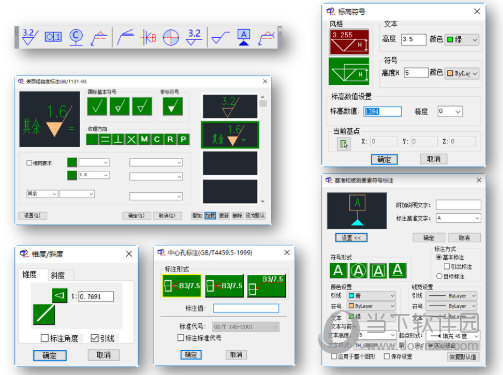This screenshot has width=503, height=375.
Task: Select the filled triangle non-standard roughness symbol
Action: pyautogui.click(x=173, y=106)
